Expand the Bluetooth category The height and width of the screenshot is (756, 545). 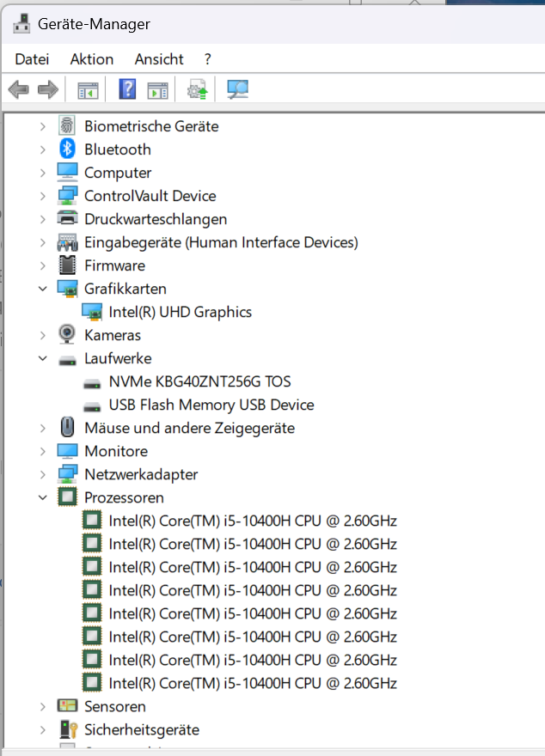click(43, 150)
